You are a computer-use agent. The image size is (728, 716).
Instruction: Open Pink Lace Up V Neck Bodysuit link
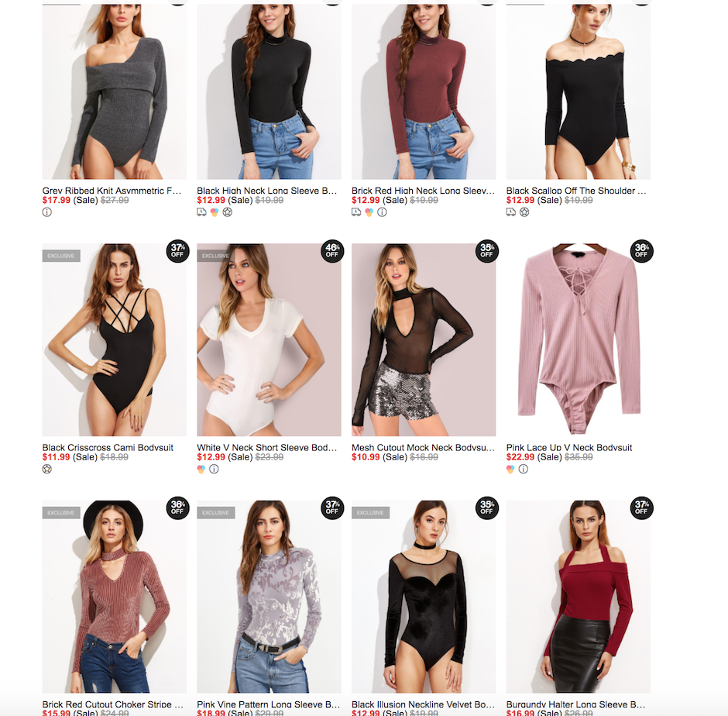[568, 447]
